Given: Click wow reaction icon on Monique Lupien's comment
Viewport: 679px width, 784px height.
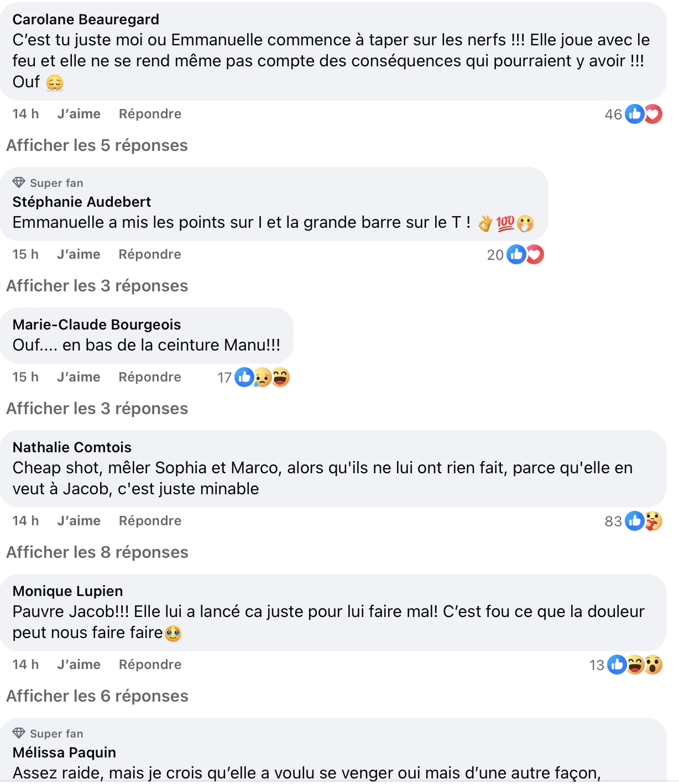Looking at the screenshot, I should tap(654, 665).
